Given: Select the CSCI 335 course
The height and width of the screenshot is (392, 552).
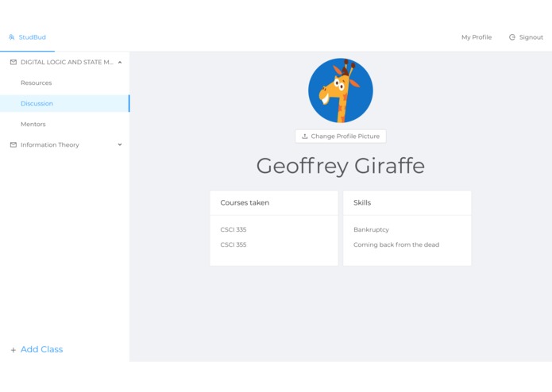Looking at the screenshot, I should [x=234, y=229].
